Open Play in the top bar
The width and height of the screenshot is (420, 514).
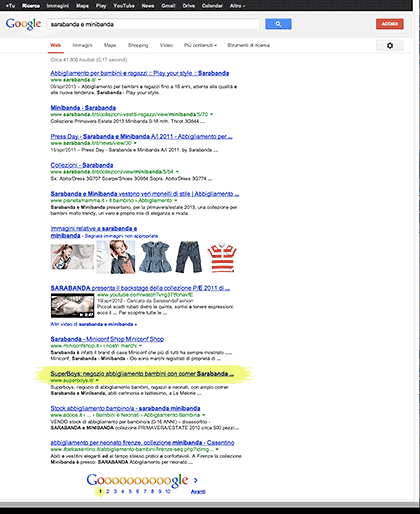(x=101, y=6)
